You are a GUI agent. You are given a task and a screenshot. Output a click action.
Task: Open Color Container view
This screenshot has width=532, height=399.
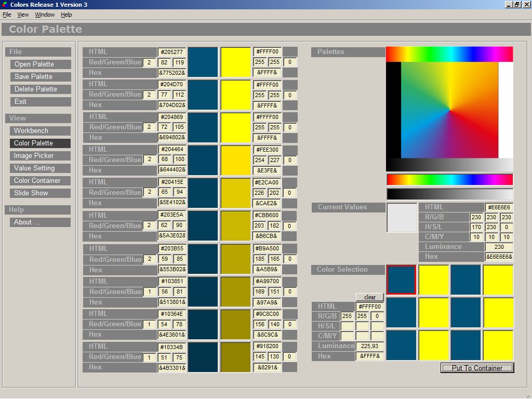tap(40, 180)
